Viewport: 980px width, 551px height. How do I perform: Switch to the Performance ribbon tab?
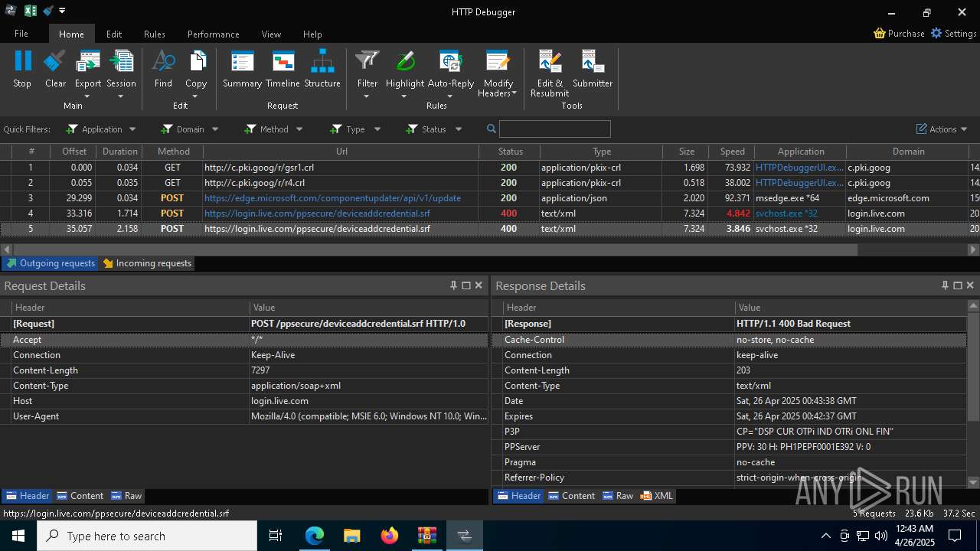pos(214,34)
